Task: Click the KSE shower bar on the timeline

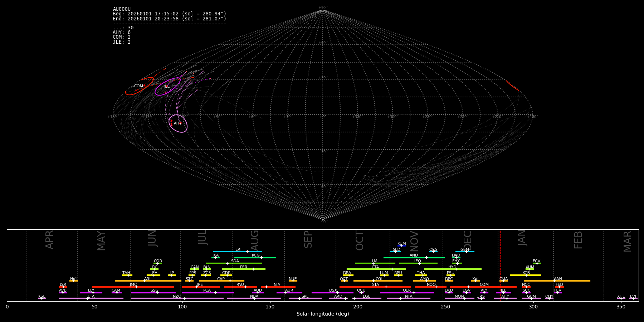Action: 42,298
